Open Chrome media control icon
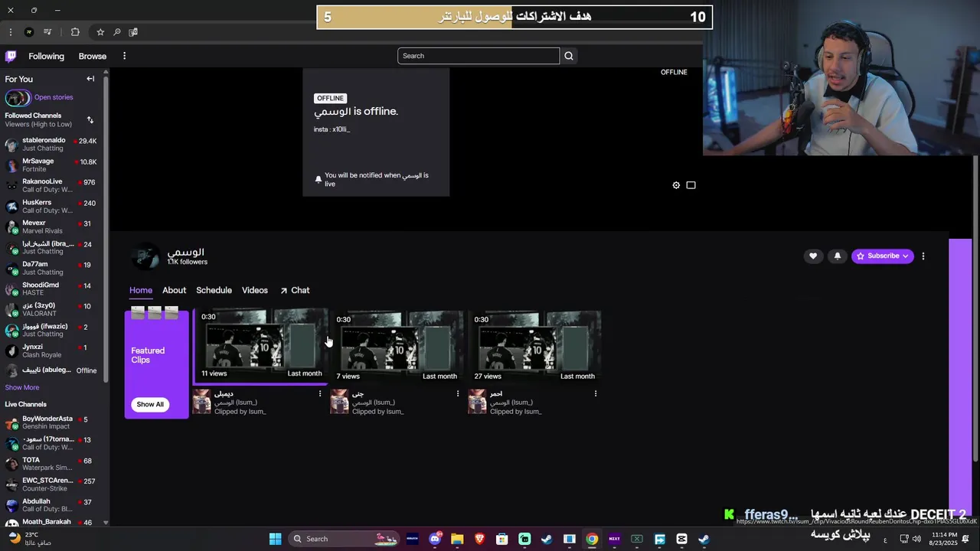Image resolution: width=980 pixels, height=551 pixels. click(x=47, y=32)
